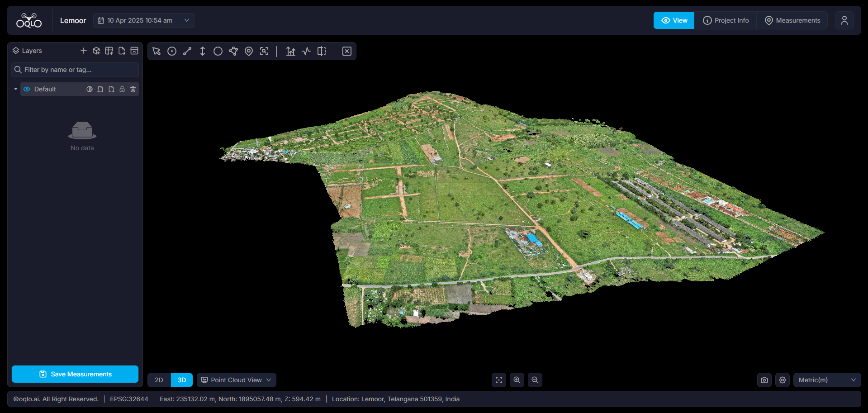Take a screenshot with camera icon

tap(764, 380)
